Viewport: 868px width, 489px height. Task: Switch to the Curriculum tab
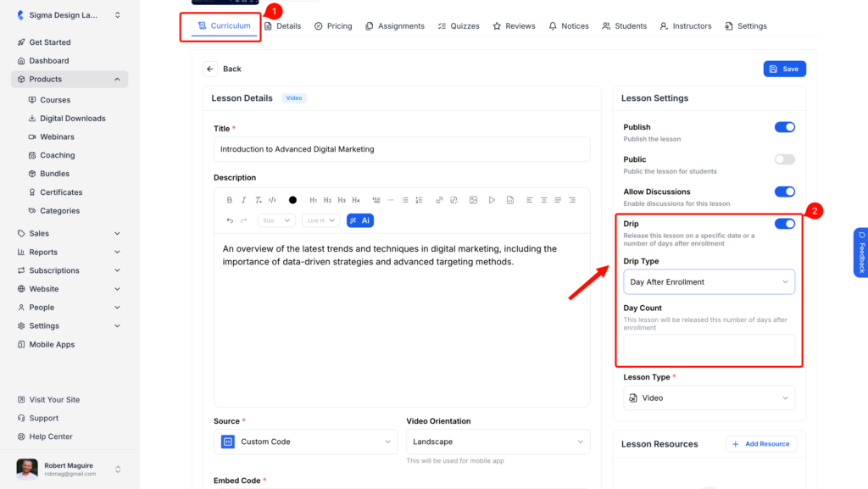coord(224,25)
